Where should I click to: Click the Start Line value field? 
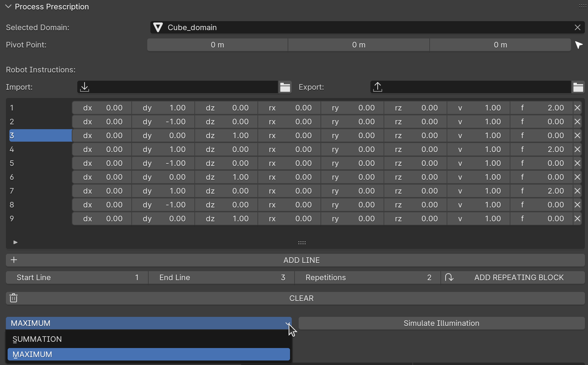tap(77, 277)
